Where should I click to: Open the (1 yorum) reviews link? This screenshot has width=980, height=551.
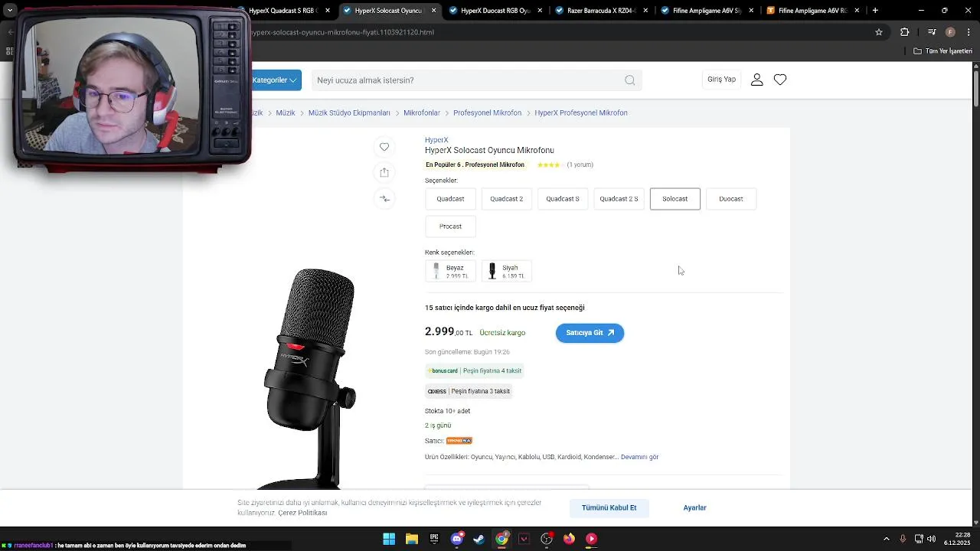pos(580,165)
